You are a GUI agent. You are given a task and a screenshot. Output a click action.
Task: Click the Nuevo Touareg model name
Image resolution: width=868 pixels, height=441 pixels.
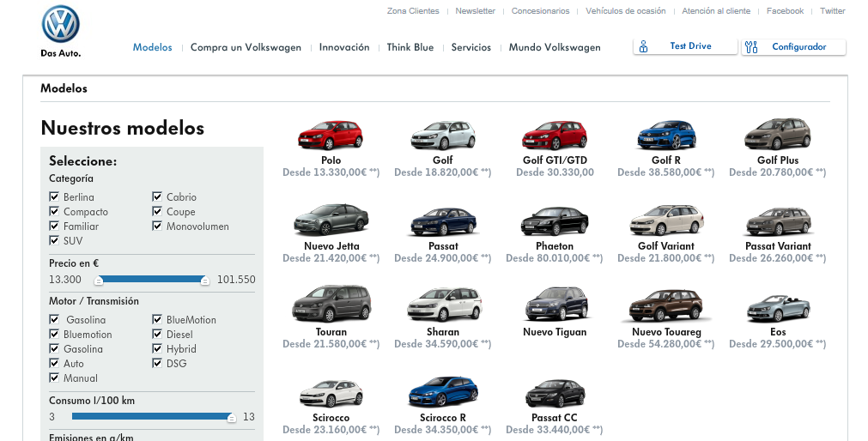666,332
